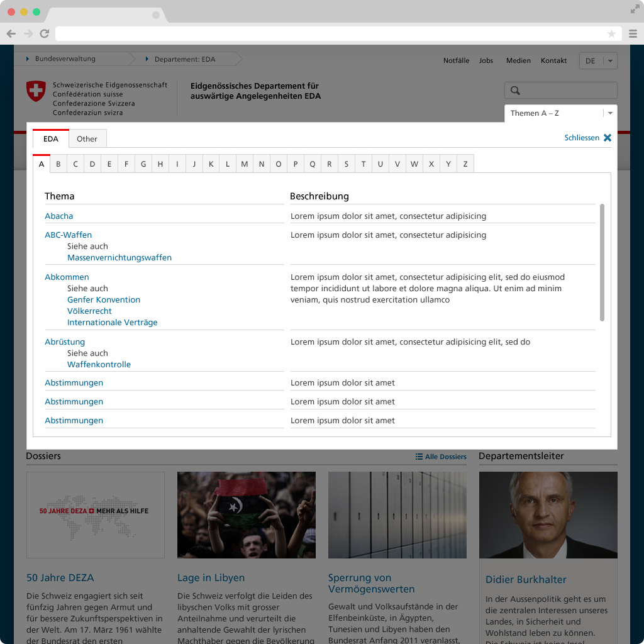Viewport: 644px width, 644px height.
Task: Open the Abkommen topic
Action: click(x=67, y=277)
